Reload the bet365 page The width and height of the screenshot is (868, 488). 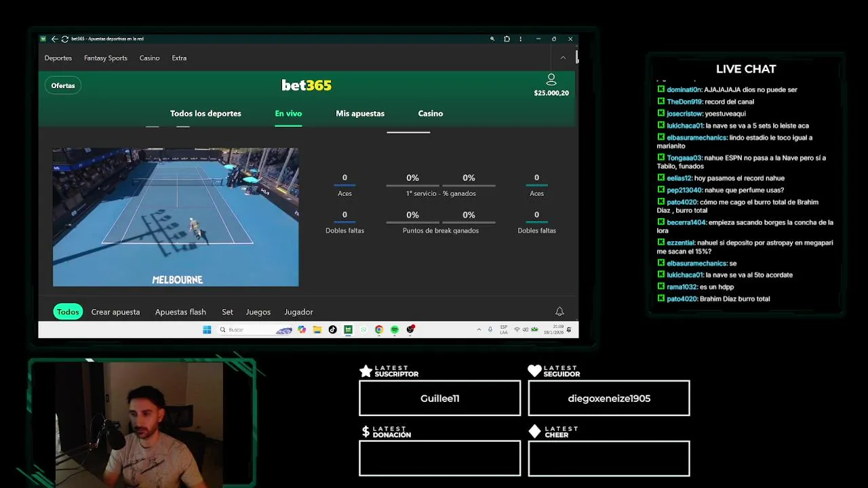pyautogui.click(x=64, y=39)
